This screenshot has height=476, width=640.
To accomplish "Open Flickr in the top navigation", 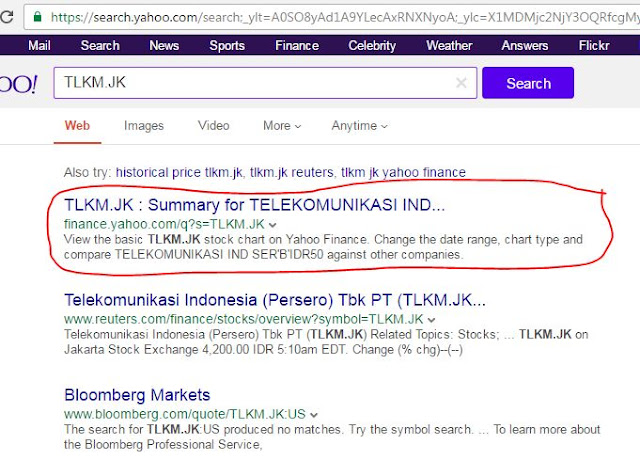I will coord(594,45).
